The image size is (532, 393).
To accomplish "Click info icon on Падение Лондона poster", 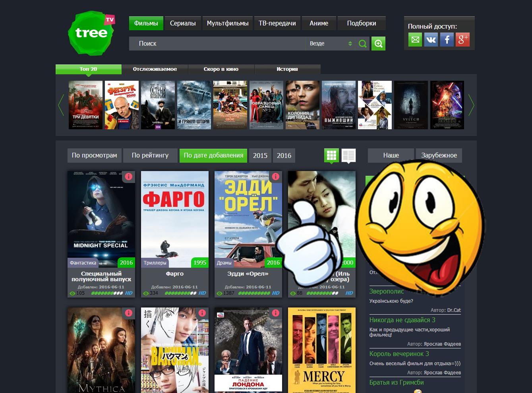I will (275, 313).
